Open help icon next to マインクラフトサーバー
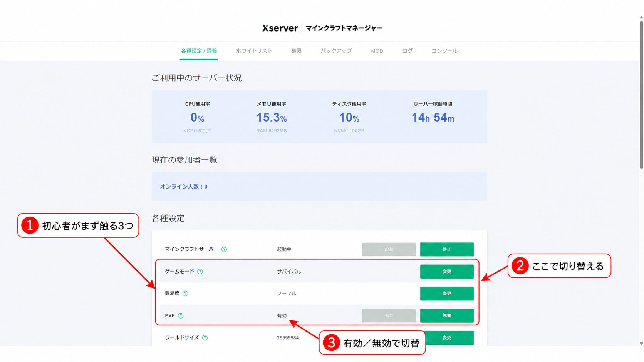Viewport: 644px width, 362px height. (224, 249)
